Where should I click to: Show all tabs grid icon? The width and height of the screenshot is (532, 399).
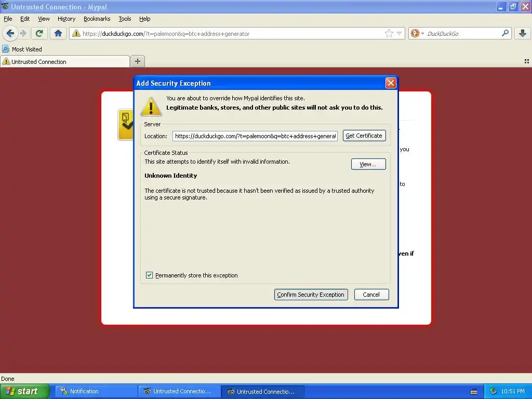(527, 61)
